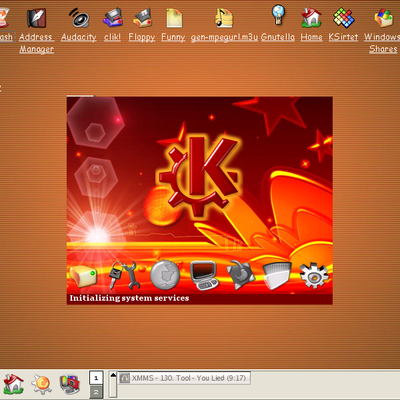Image resolution: width=400 pixels, height=400 pixels.
Task: Click the 'clik!' icon label
Action: [x=112, y=37]
